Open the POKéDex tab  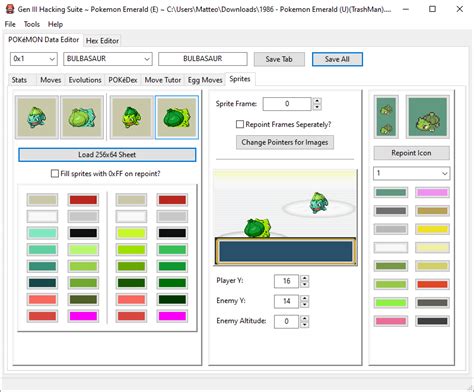tap(123, 80)
